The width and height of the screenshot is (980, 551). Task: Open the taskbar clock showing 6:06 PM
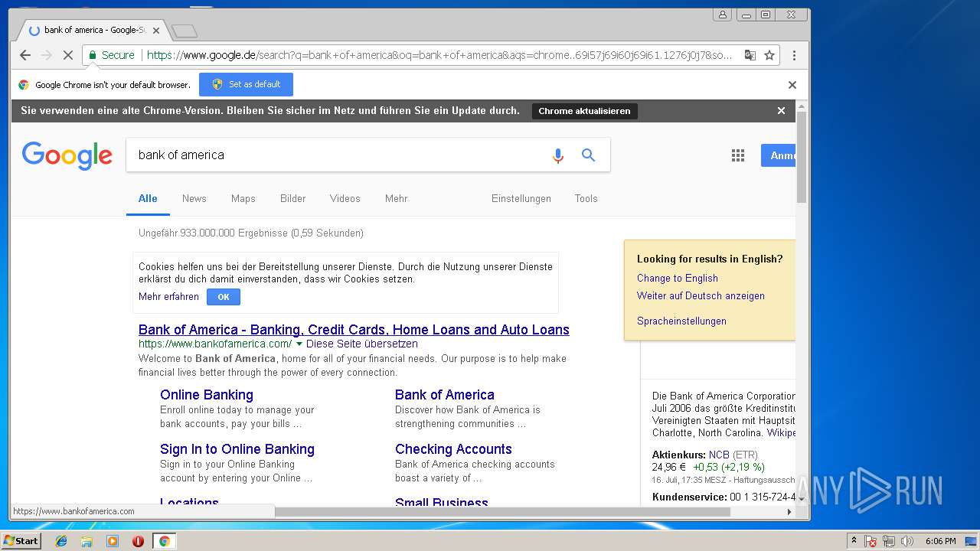click(x=940, y=541)
